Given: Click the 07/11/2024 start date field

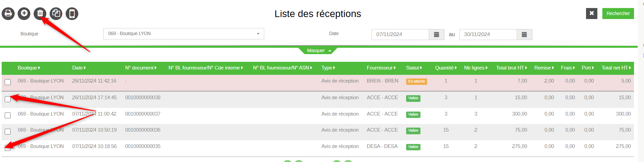Looking at the screenshot, I should coord(400,34).
